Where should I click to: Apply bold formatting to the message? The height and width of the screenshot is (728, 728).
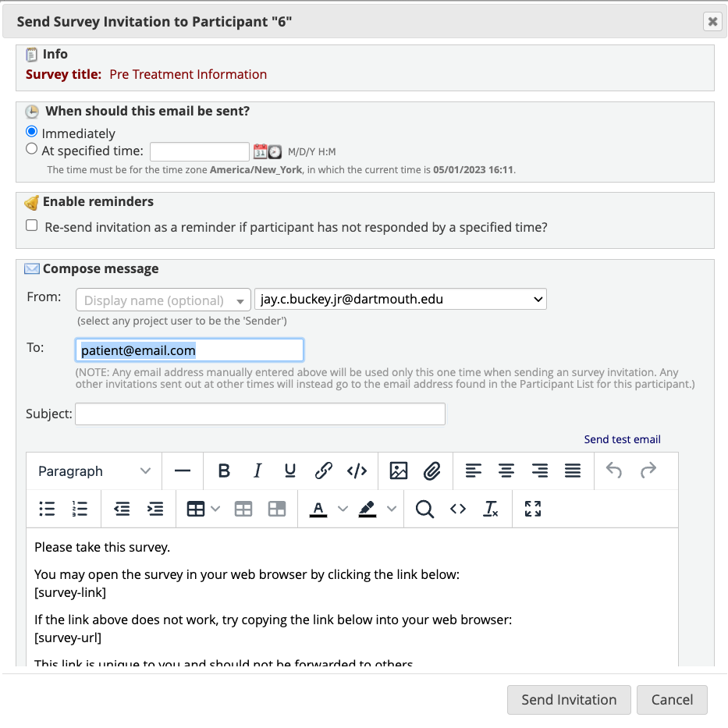(224, 471)
